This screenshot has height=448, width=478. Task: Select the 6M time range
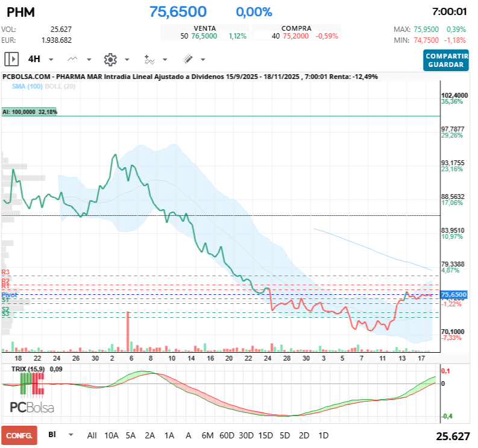207,435
